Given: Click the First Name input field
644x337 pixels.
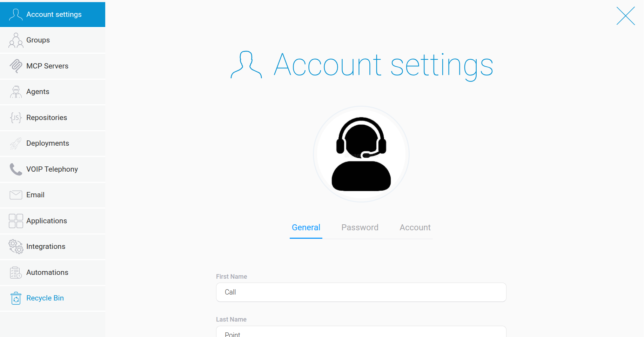Looking at the screenshot, I should (x=361, y=292).
